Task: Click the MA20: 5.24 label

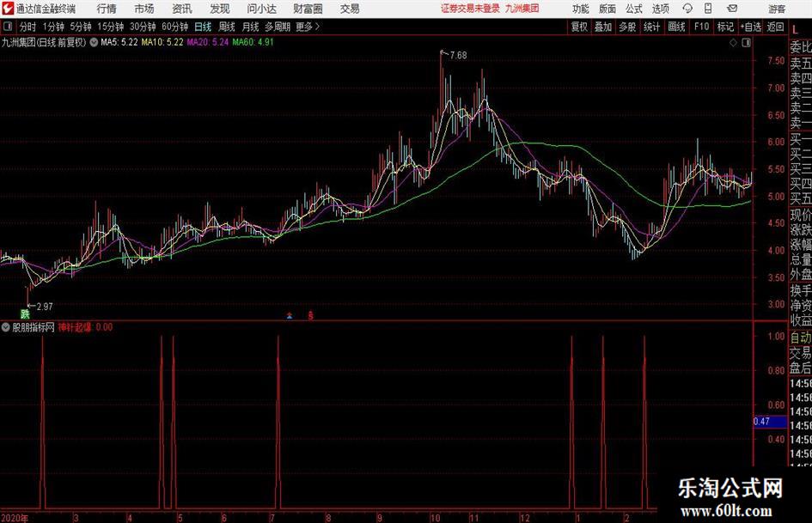Action: [208, 42]
